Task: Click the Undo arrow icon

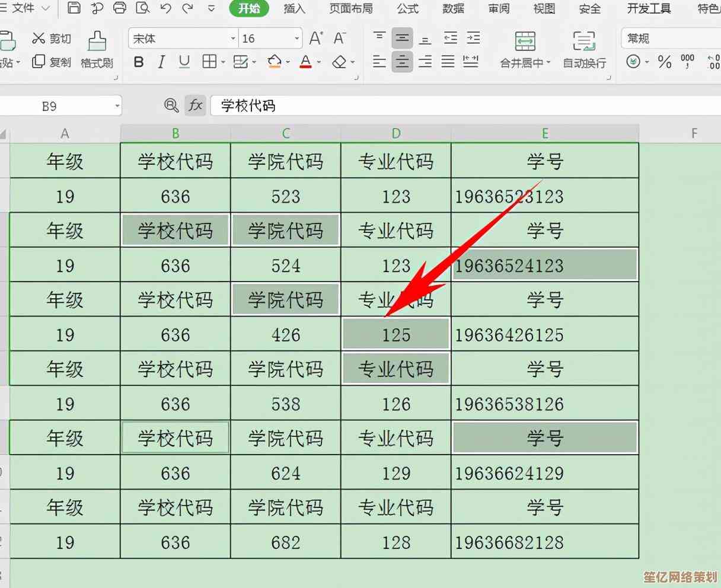Action: tap(166, 8)
